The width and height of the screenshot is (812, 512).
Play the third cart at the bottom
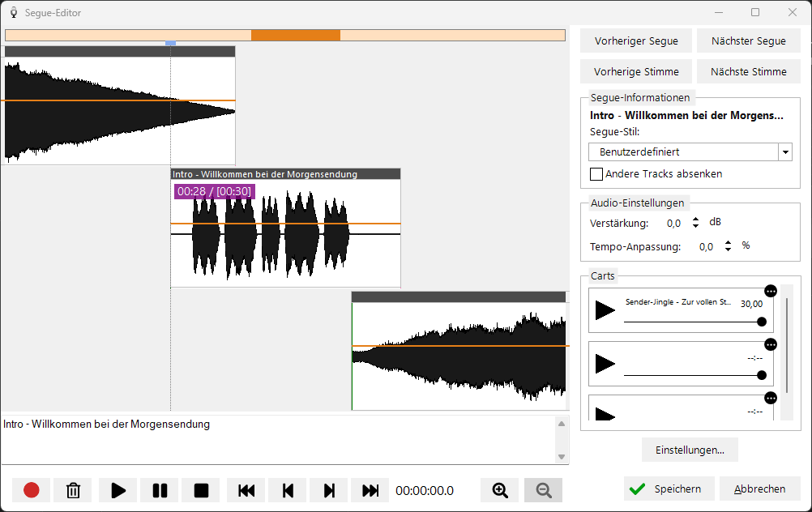pyautogui.click(x=605, y=414)
